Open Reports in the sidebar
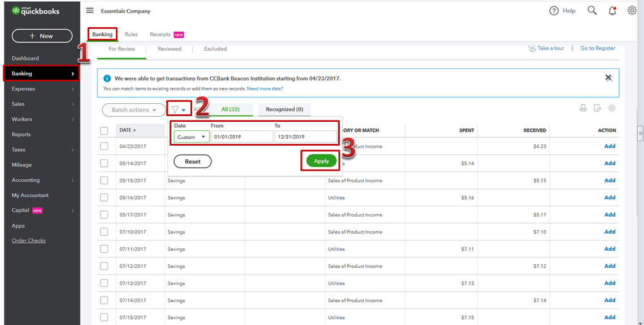 coord(21,134)
